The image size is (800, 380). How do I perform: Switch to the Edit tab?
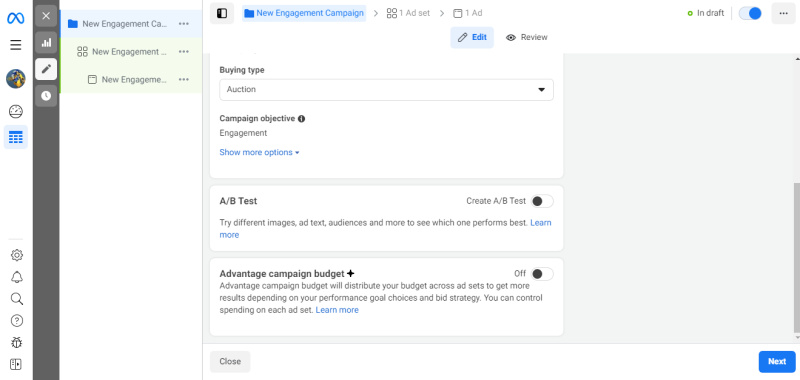point(472,37)
